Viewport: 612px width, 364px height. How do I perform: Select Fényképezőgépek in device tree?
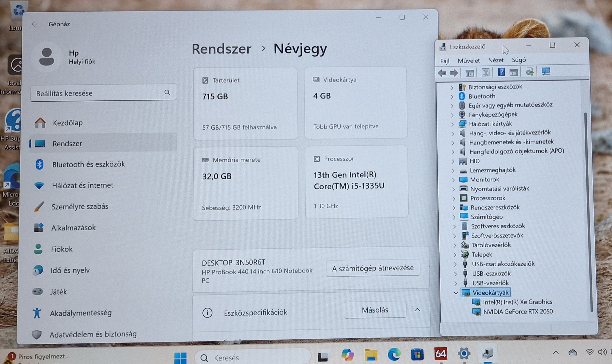(493, 115)
